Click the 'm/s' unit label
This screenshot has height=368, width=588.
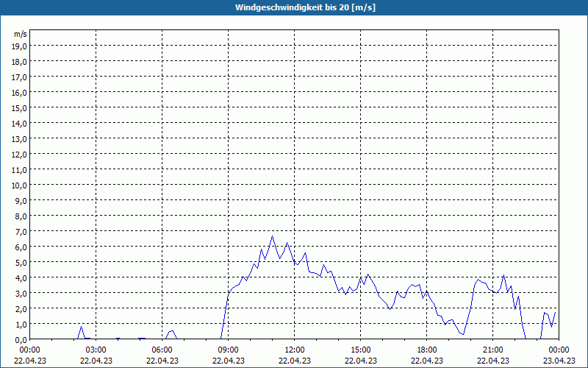coord(21,34)
